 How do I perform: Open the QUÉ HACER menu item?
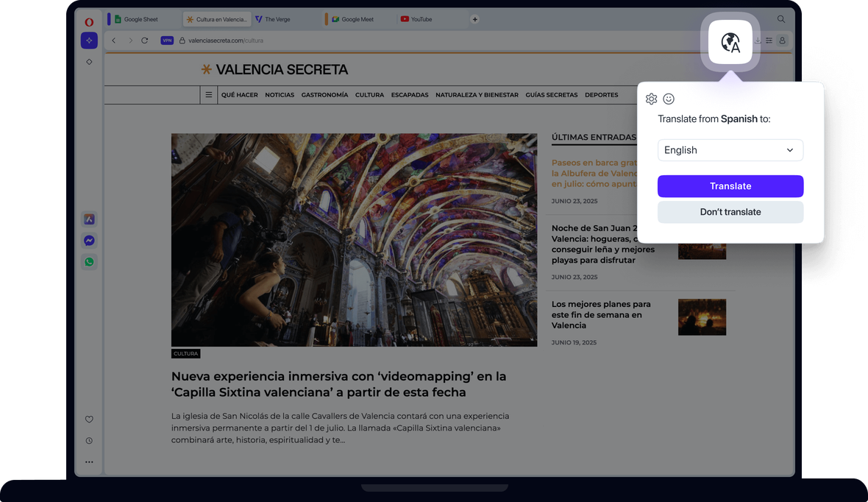(x=240, y=95)
